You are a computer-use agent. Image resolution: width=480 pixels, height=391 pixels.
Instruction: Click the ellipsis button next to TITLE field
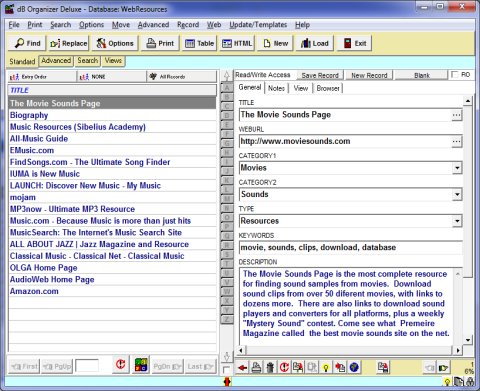(456, 115)
